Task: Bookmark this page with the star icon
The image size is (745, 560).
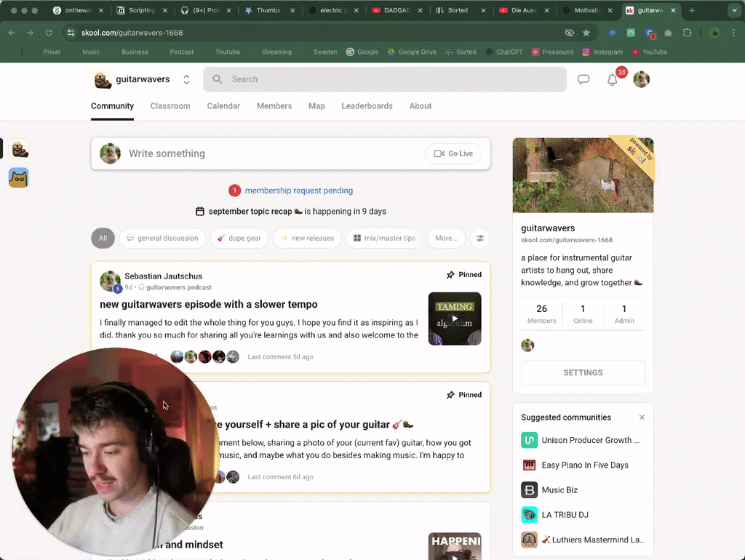Action: (x=586, y=33)
